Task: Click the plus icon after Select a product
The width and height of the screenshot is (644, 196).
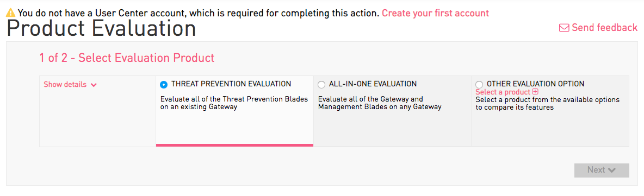Action: click(535, 92)
